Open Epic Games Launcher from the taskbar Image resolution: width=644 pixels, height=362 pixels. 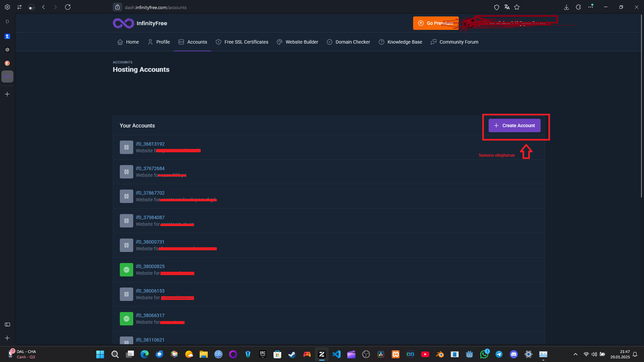[262, 354]
